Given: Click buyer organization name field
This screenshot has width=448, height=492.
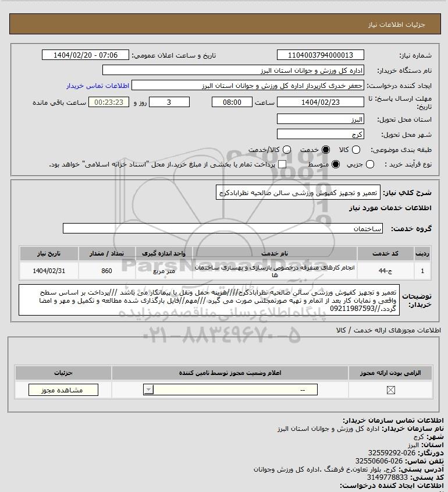Looking at the screenshot, I should tap(233, 70).
